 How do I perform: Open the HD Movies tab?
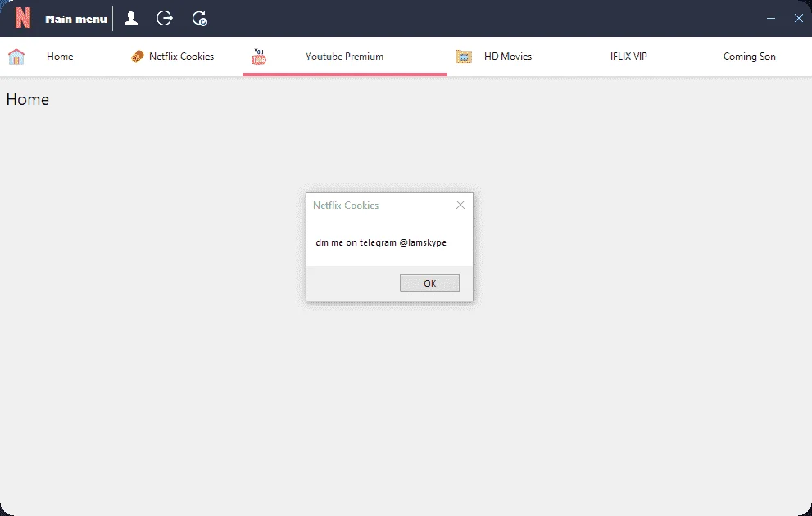coord(508,57)
